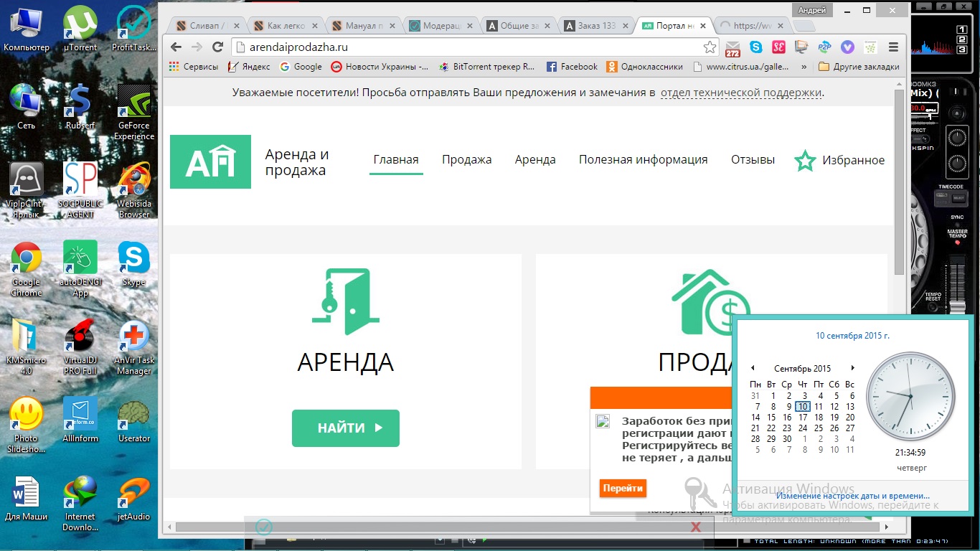Select September 17 in the calendar

(x=803, y=417)
